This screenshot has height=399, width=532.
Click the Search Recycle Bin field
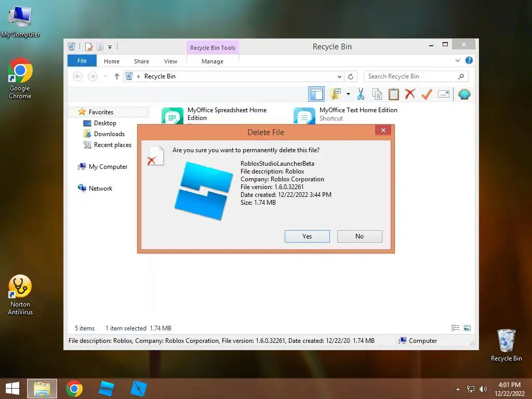pyautogui.click(x=416, y=76)
